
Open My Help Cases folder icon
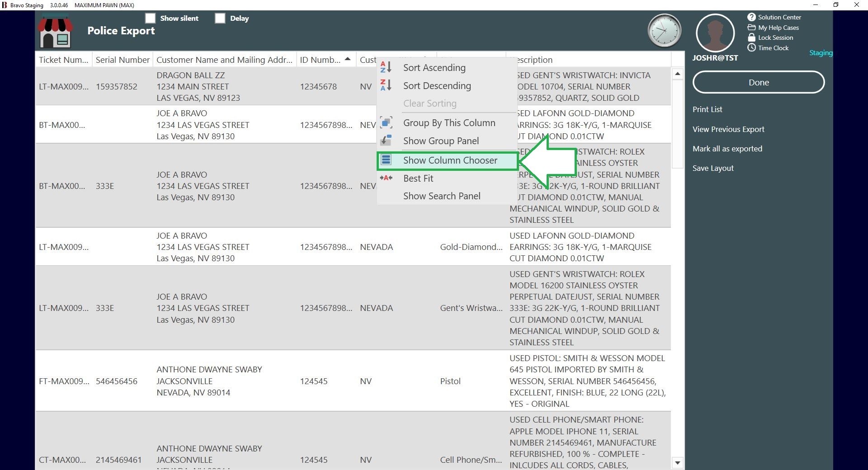(751, 28)
